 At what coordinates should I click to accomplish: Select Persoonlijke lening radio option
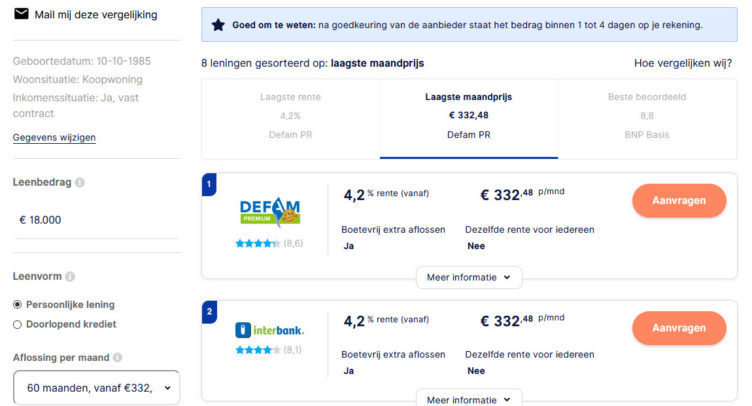(x=17, y=304)
